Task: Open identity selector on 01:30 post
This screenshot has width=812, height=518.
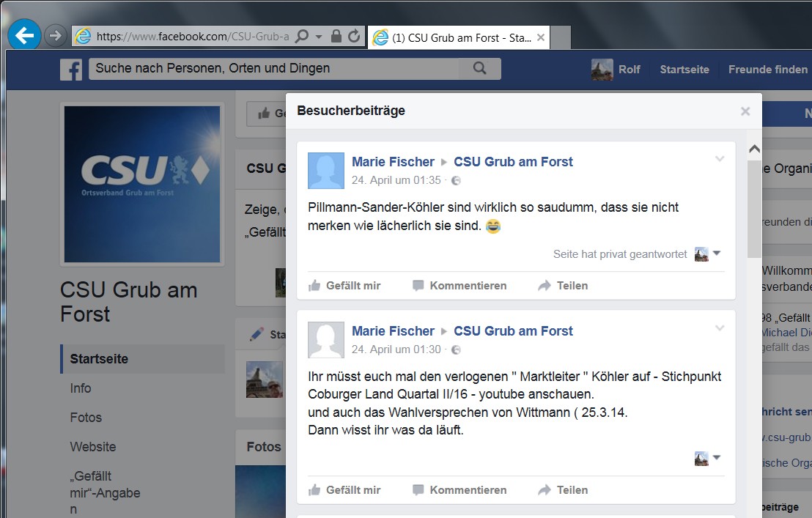Action: tap(707, 459)
